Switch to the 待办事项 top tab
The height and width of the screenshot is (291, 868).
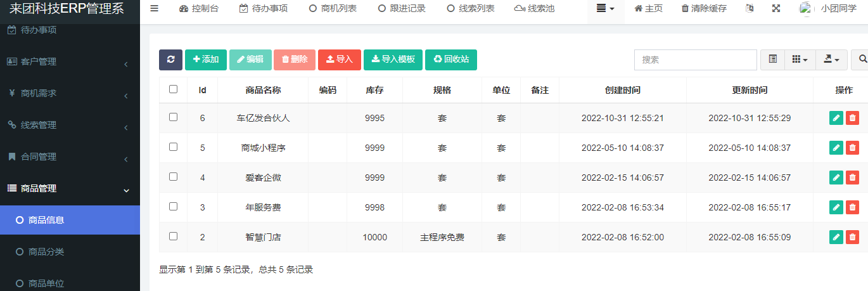pyautogui.click(x=264, y=9)
